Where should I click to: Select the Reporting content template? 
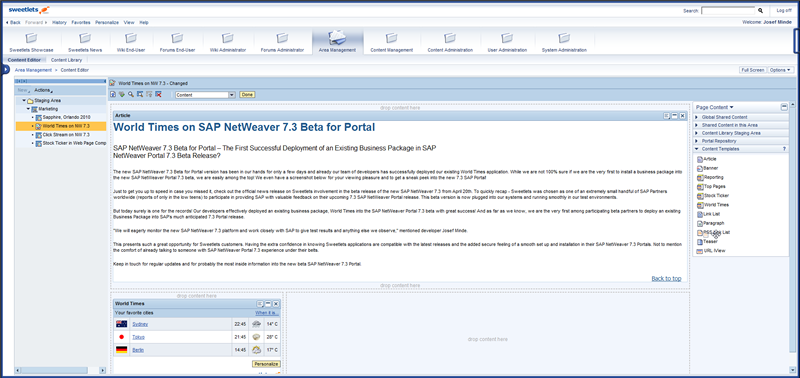[710, 177]
